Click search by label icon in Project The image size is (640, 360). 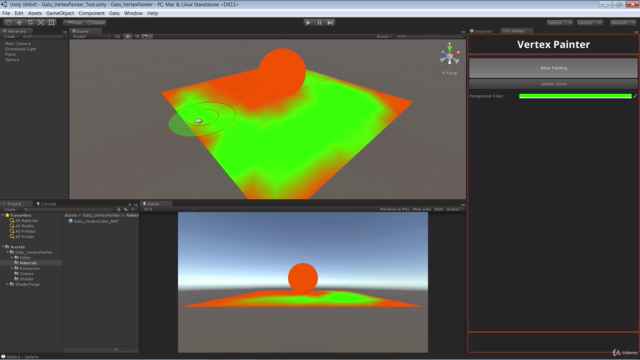126,209
